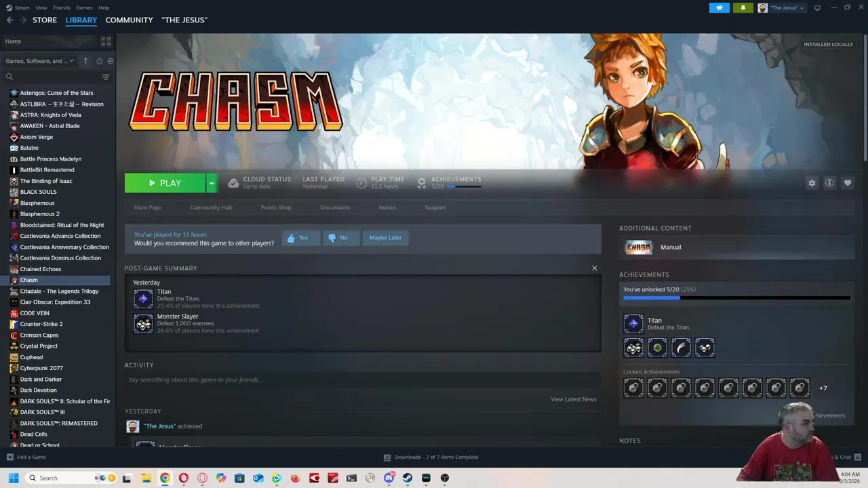Click the achievements cog icon near Play
Image resolution: width=868 pixels, height=488 pixels.
point(422,183)
